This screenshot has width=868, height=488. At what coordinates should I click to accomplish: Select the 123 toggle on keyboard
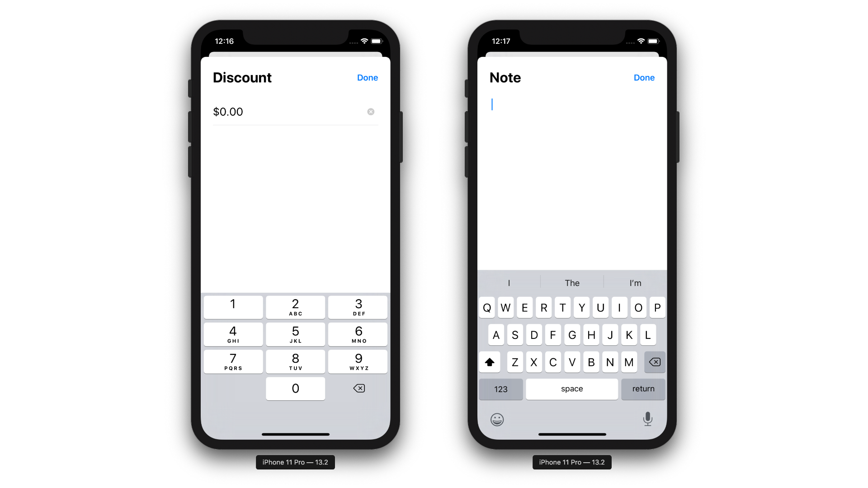click(500, 389)
